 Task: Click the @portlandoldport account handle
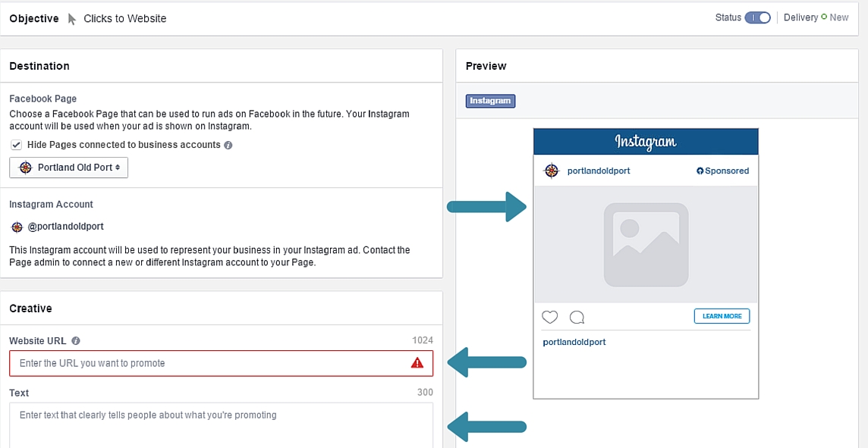point(66,227)
